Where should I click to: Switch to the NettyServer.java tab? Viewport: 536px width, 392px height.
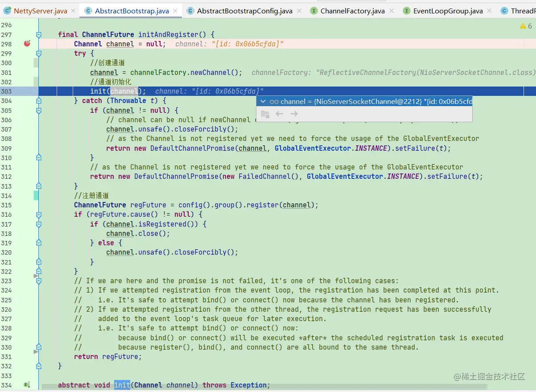pos(40,11)
